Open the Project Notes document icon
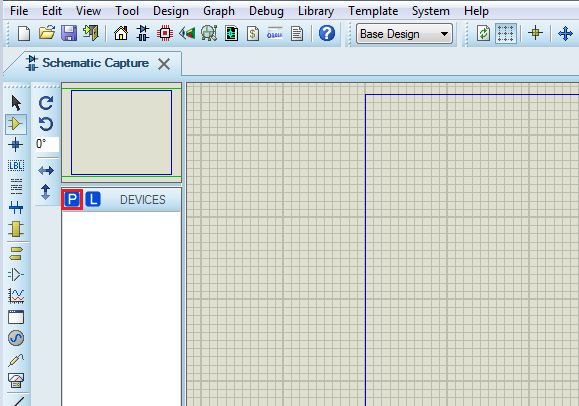Image resolution: width=579 pixels, height=406 pixels. point(297,34)
